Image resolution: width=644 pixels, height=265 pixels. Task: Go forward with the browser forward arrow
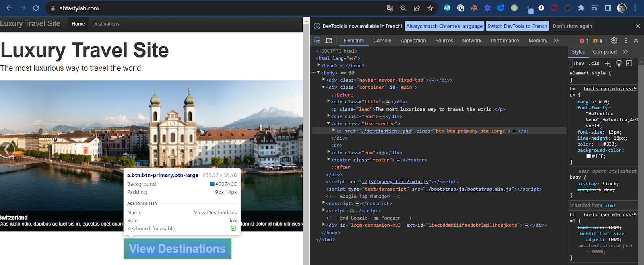(x=23, y=8)
